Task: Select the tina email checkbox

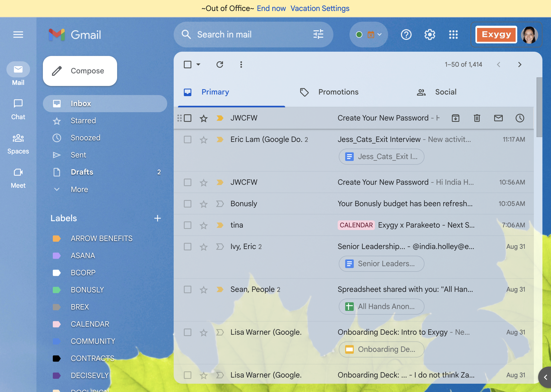Action: point(188,225)
